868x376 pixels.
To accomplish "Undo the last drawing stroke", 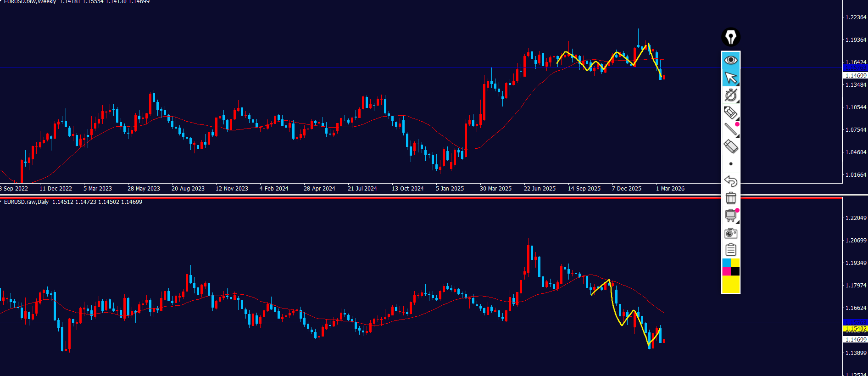I will point(730,181).
